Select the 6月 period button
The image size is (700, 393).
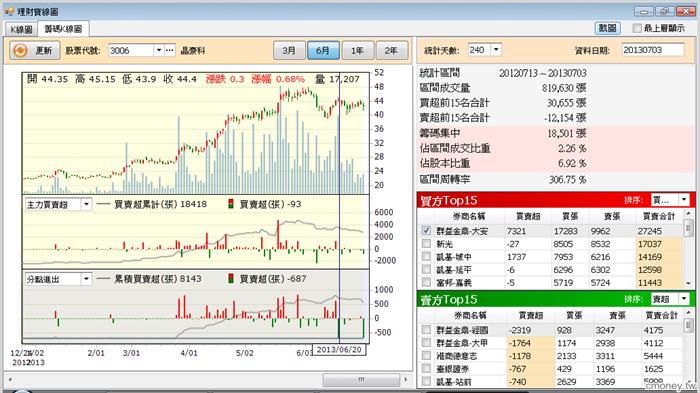(323, 50)
